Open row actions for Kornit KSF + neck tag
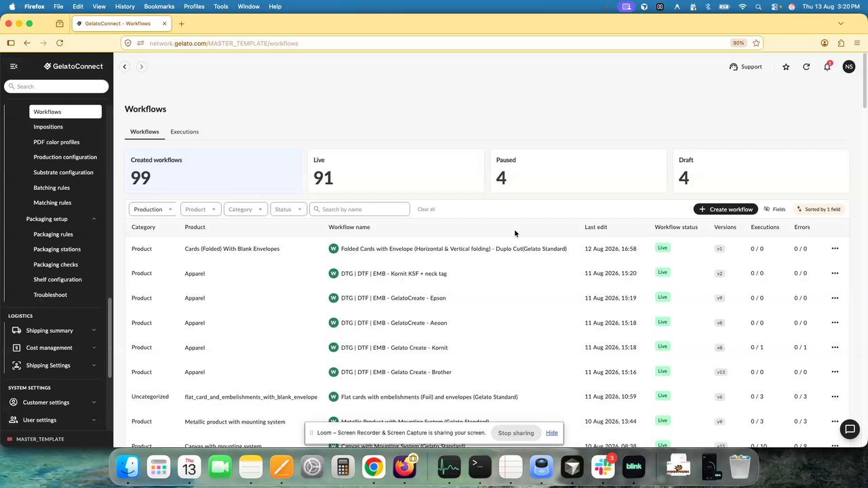Screen dimensions: 868x488 point(835,273)
